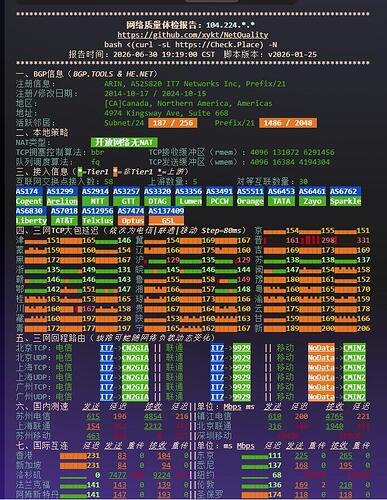This screenshot has width=387, height=500.
Task: Select the BGP.TOOLS & HE.NET section heading
Action: (x=87, y=74)
